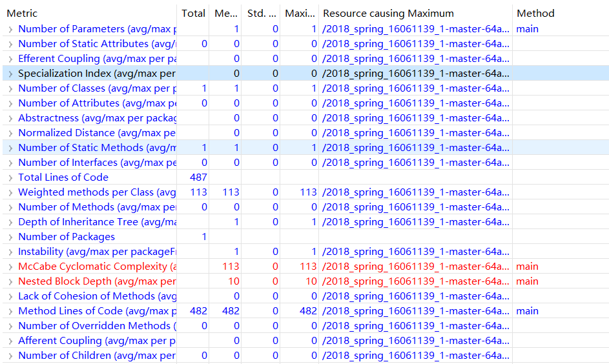609x364 pixels.
Task: Expand the Number of Parameters row
Action: point(10,29)
